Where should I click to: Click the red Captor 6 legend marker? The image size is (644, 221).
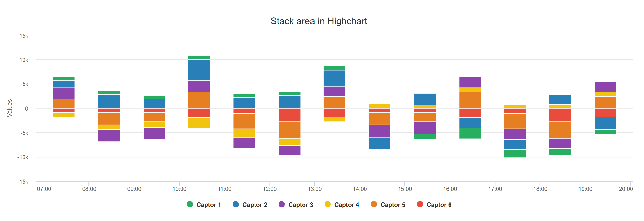(x=420, y=204)
